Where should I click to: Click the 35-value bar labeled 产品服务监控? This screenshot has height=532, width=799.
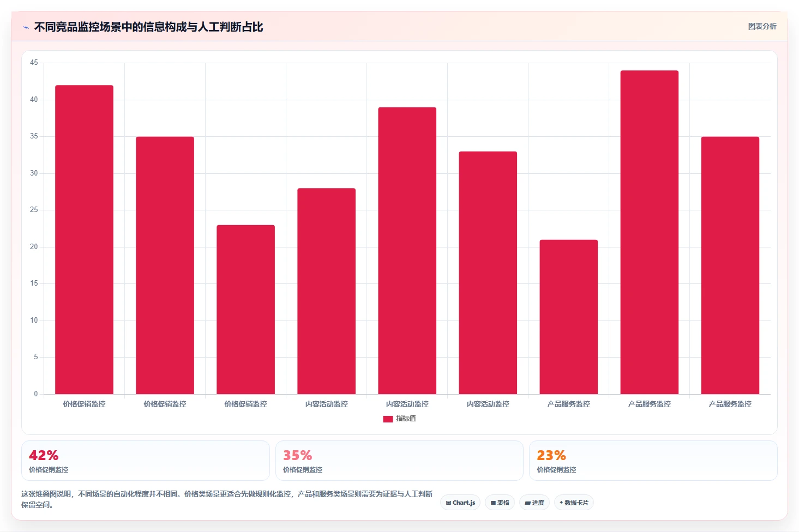[730, 265]
